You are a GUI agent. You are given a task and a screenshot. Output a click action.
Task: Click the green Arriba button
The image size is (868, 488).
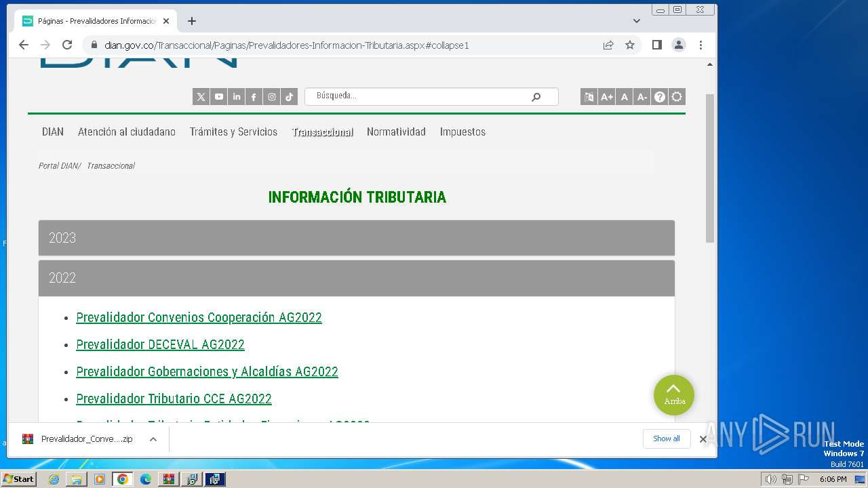coord(674,395)
